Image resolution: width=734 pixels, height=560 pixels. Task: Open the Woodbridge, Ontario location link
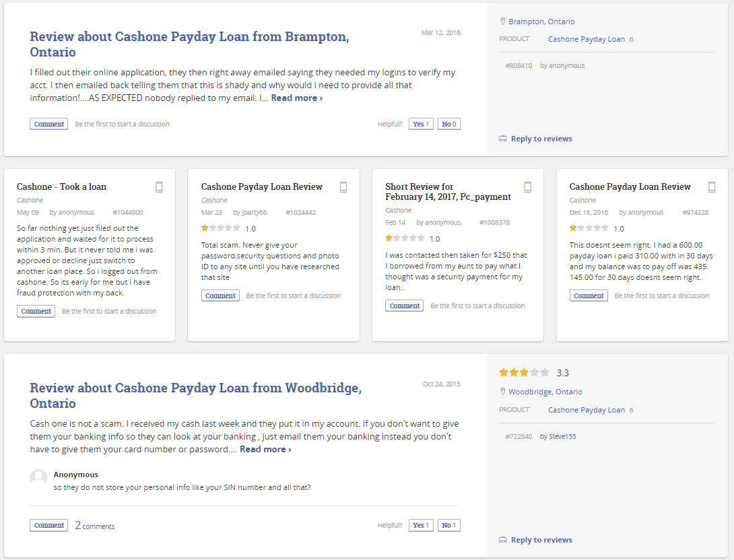pyautogui.click(x=545, y=392)
